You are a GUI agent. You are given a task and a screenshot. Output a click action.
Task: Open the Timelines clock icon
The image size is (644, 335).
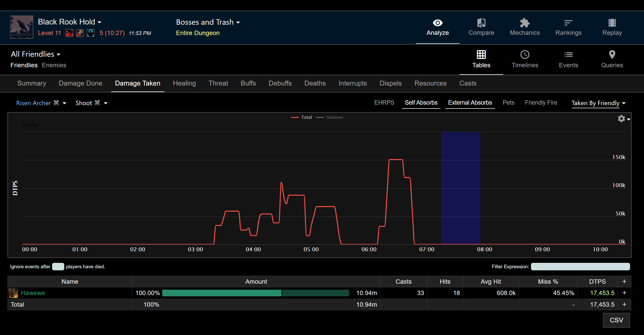tap(525, 55)
